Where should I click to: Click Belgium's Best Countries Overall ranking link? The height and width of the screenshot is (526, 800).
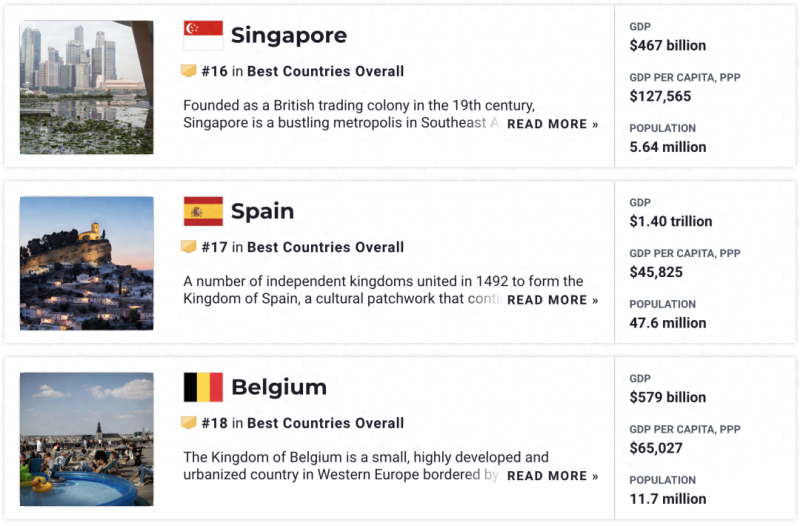pyautogui.click(x=325, y=423)
